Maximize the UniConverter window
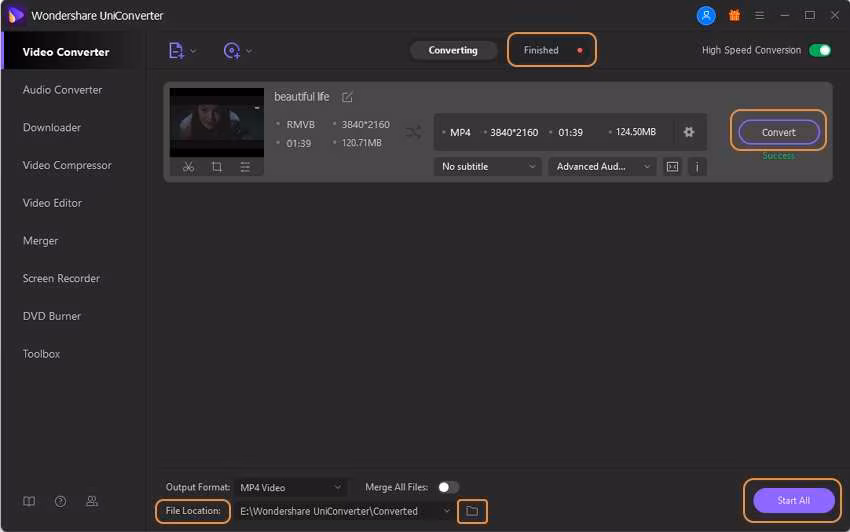This screenshot has width=850, height=532. point(809,16)
